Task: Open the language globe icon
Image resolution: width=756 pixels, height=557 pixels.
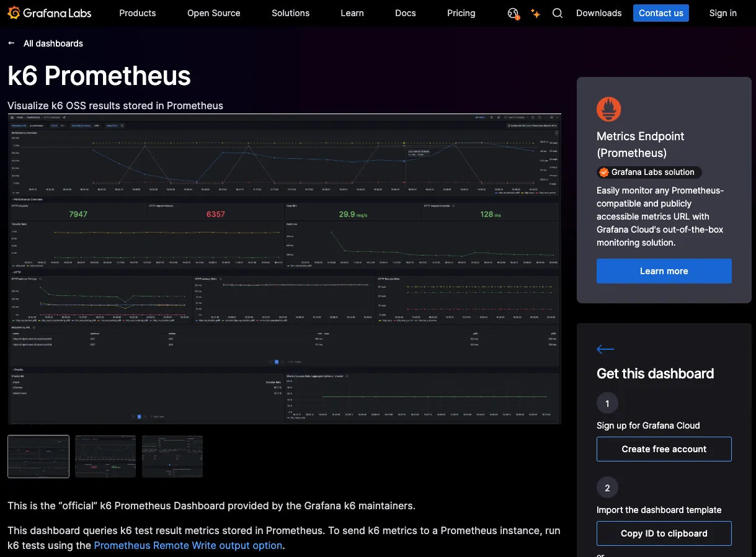Action: pyautogui.click(x=513, y=13)
